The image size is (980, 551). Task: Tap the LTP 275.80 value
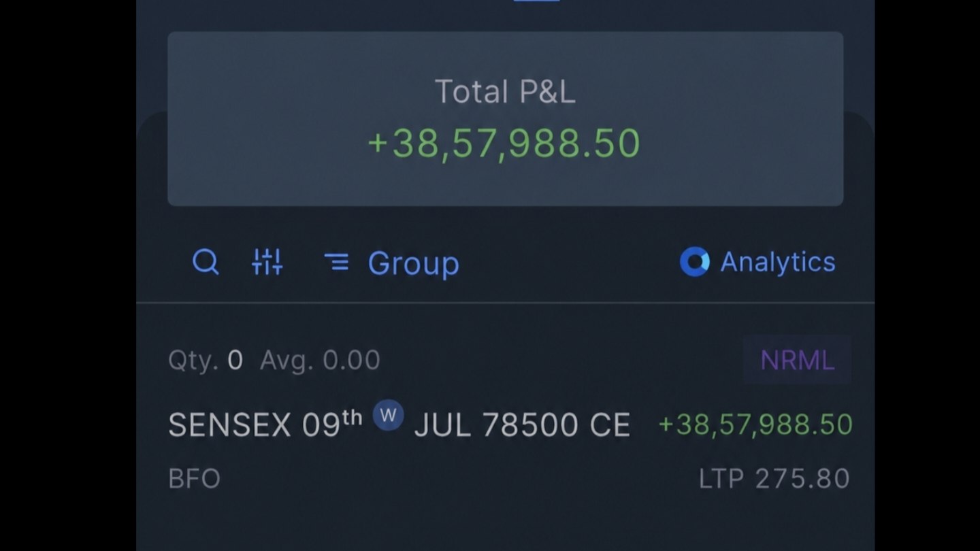coord(774,478)
